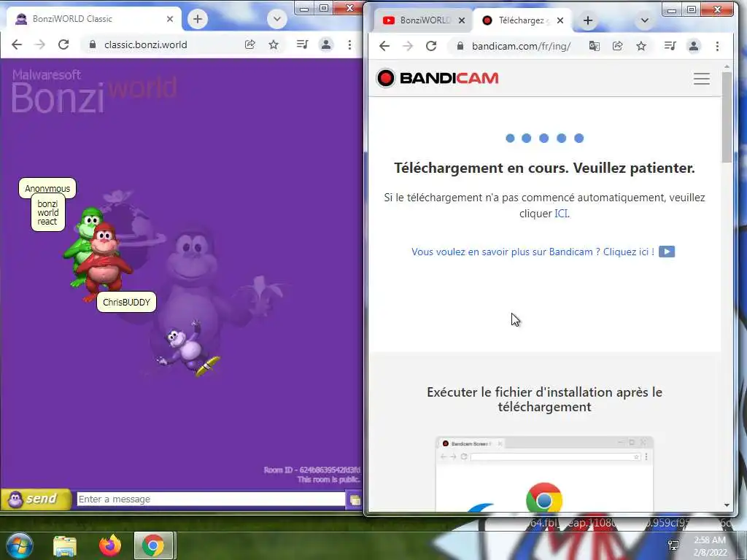The width and height of the screenshot is (747, 560).
Task: Close the Téléchargez tab
Action: 560,20
